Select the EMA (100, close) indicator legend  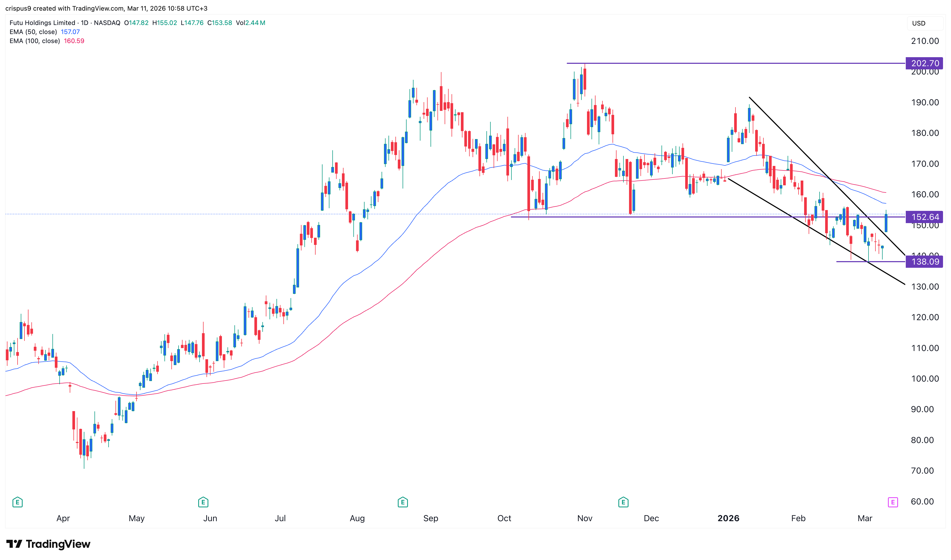click(35, 41)
